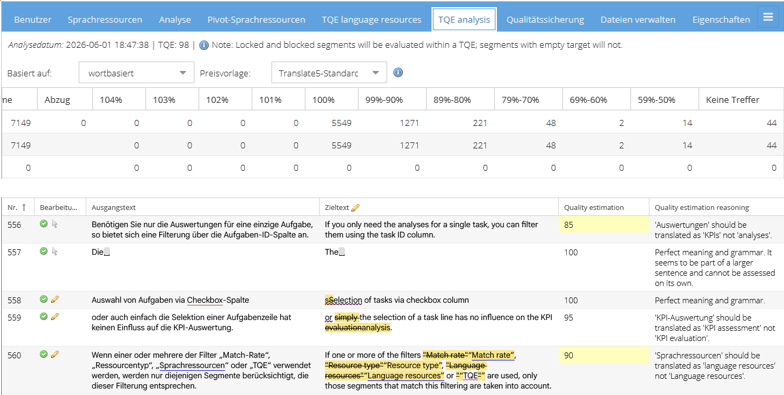
Task: Click the 69%-60% column header
Action: pos(596,100)
